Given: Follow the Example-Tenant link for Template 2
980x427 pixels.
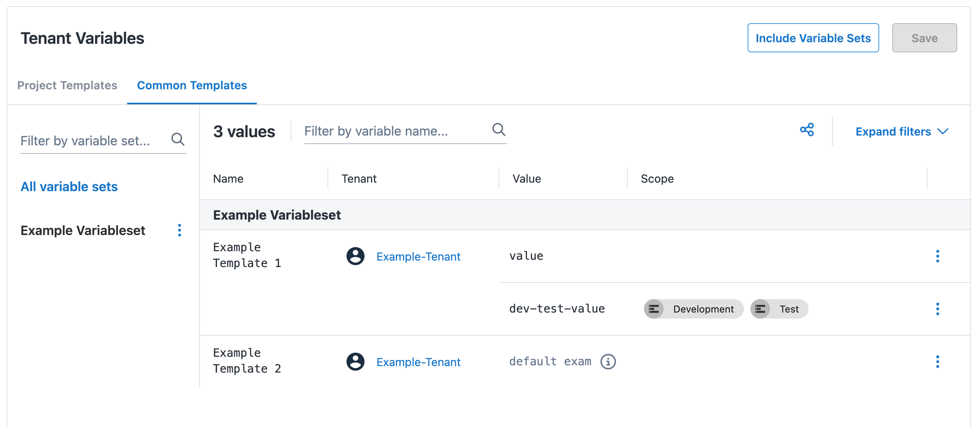Looking at the screenshot, I should tap(418, 362).
